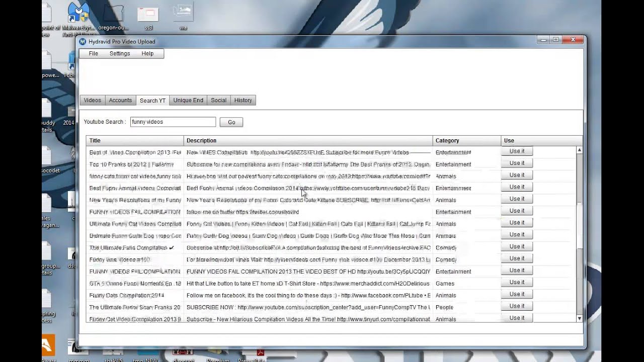Viewport: 644px width, 362px height.
Task: Click the Category column header
Action: click(467, 141)
